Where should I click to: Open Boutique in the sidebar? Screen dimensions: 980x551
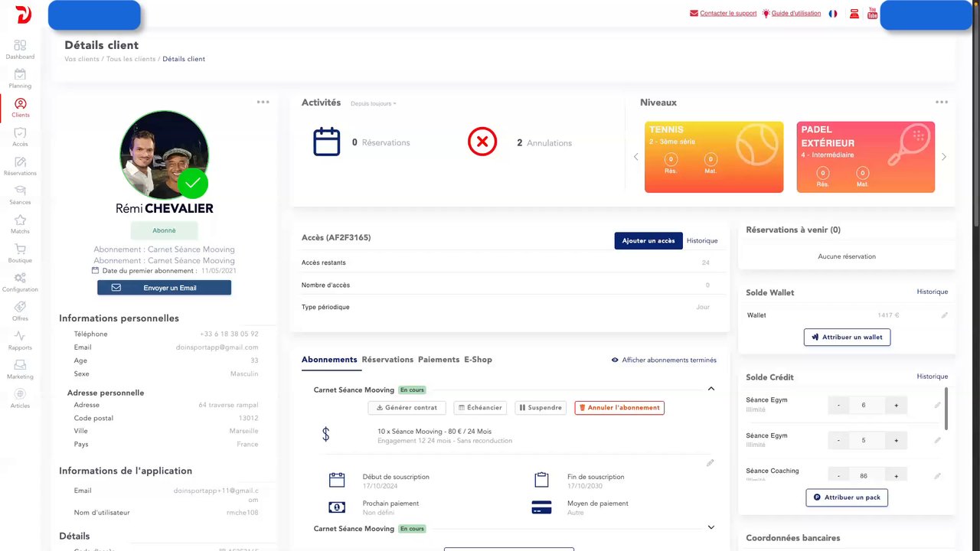tap(20, 253)
